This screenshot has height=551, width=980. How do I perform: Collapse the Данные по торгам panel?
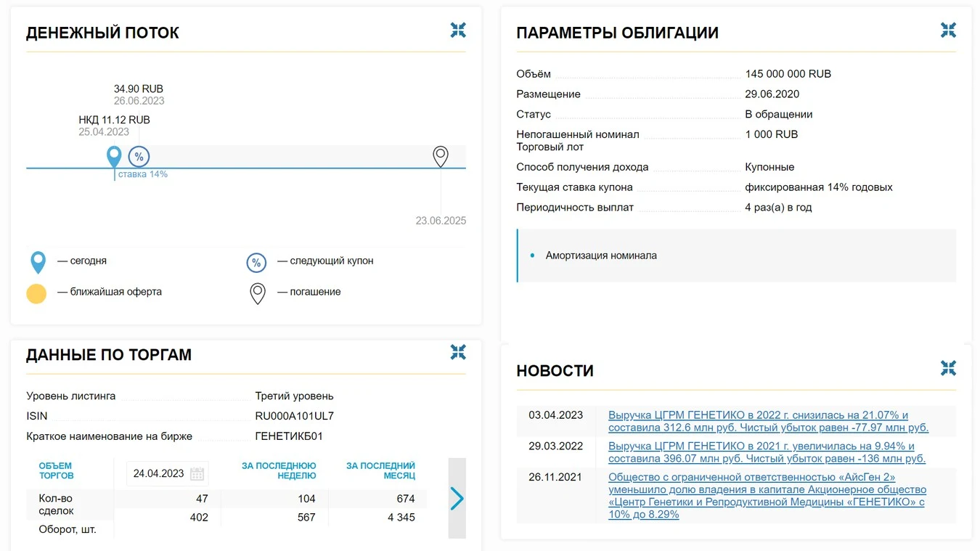click(458, 352)
